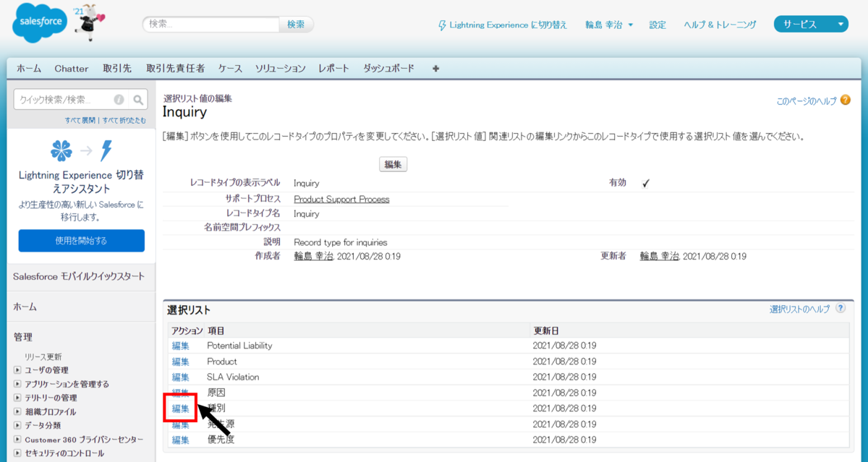The width and height of the screenshot is (868, 462).
Task: Expand テリトリーの管理 tree node
Action: point(18,398)
